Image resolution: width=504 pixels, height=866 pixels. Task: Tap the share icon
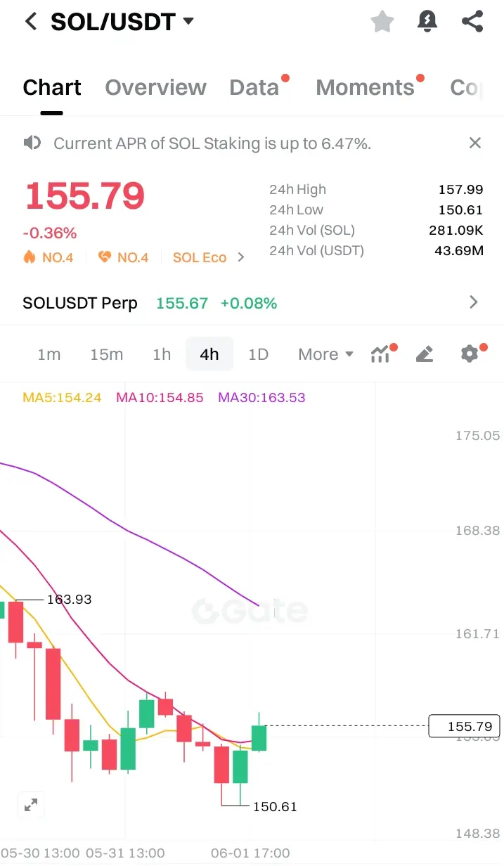(472, 22)
